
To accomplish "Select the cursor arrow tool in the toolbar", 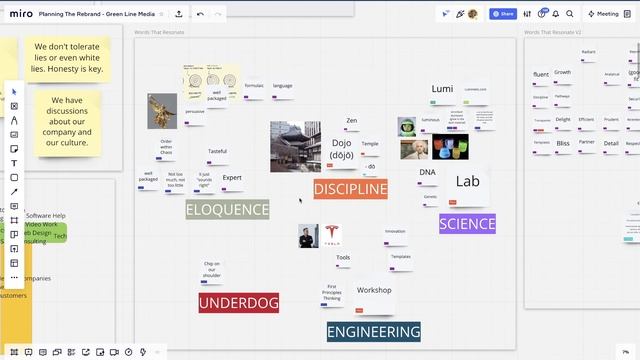I will pyautogui.click(x=14, y=92).
